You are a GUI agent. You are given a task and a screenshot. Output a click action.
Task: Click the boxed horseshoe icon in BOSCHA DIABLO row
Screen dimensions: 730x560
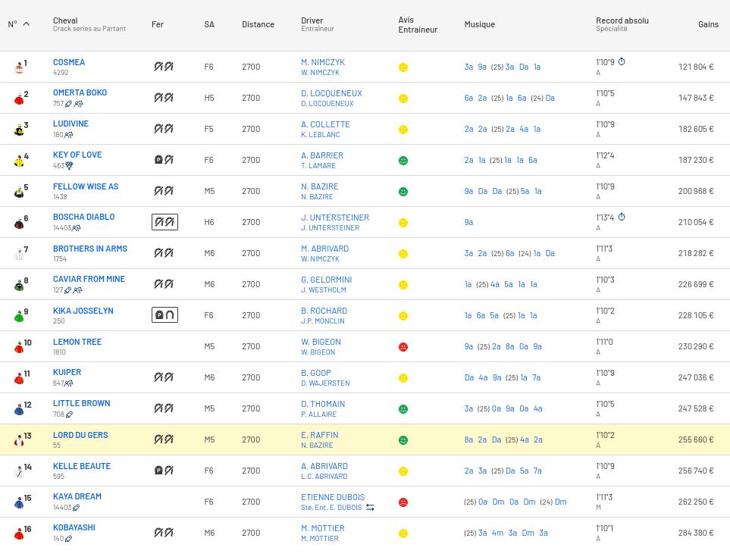[x=164, y=222]
